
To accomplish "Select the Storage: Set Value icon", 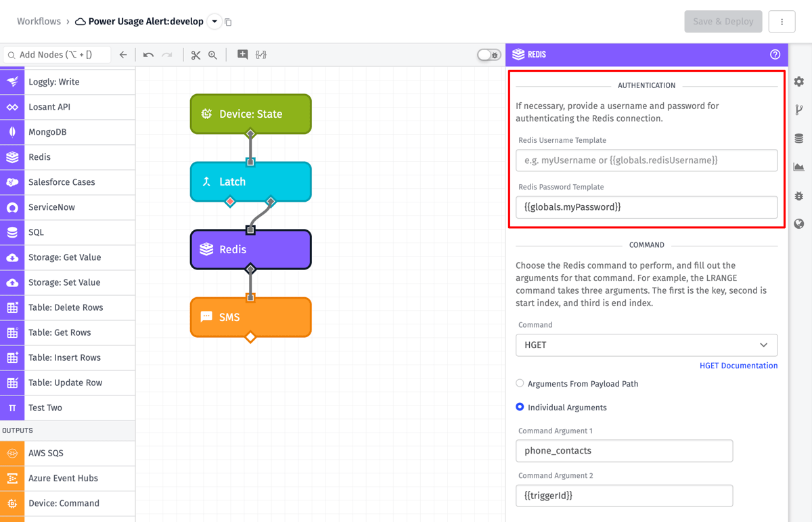I will (12, 282).
